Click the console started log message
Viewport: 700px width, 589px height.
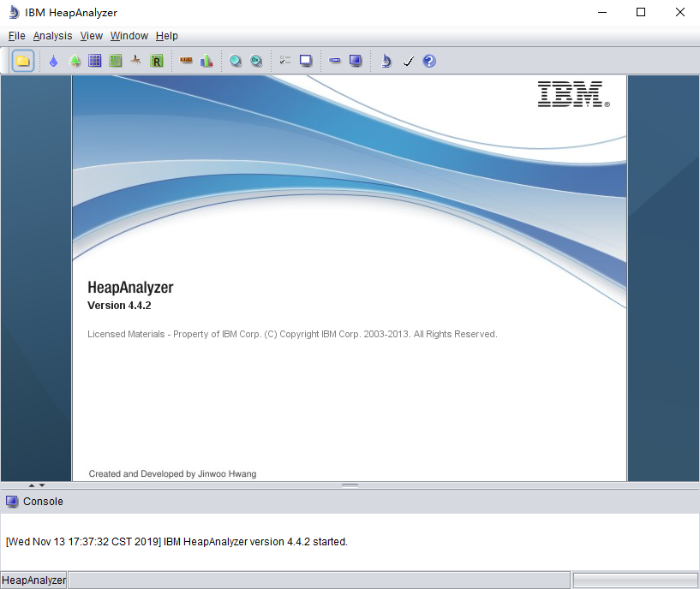coord(176,542)
